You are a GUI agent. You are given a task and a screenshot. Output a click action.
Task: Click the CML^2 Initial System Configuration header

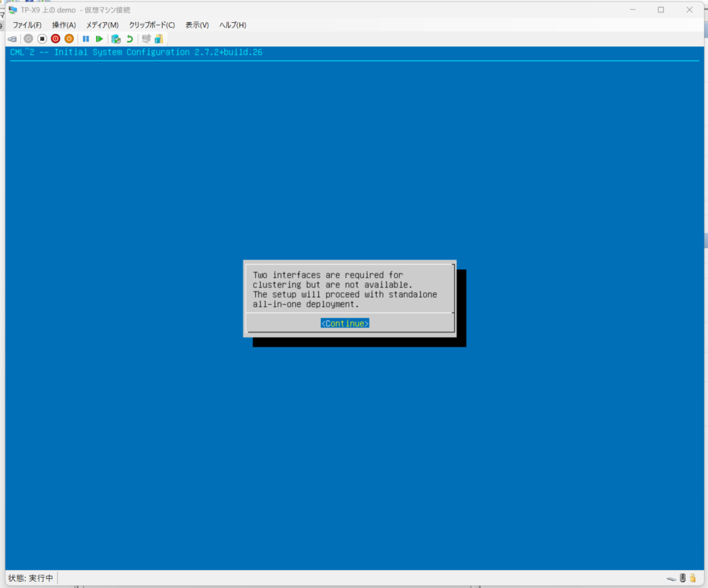coord(136,53)
